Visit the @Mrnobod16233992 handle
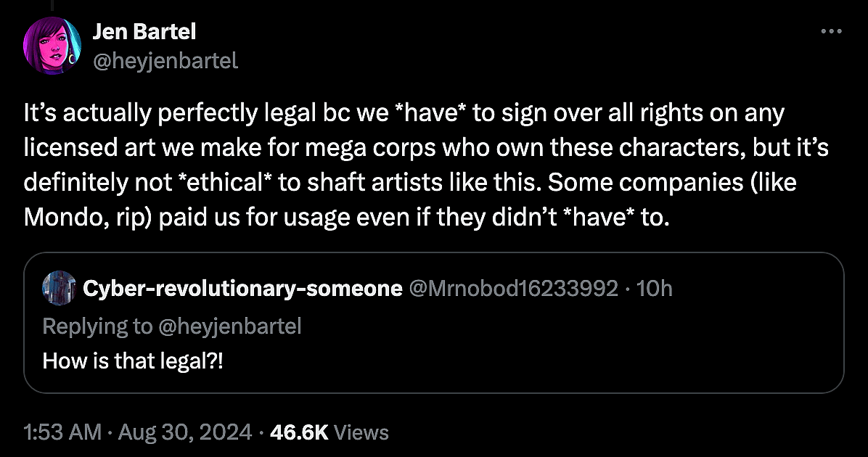 click(514, 289)
